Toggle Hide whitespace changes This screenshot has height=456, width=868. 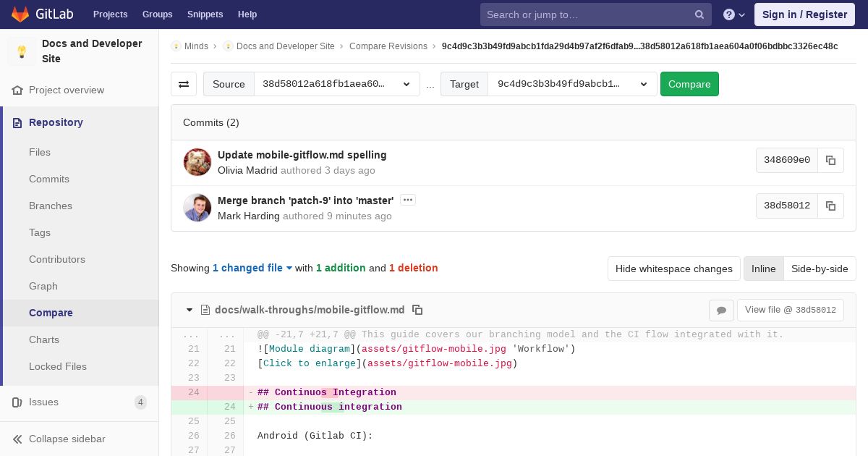[x=673, y=269]
